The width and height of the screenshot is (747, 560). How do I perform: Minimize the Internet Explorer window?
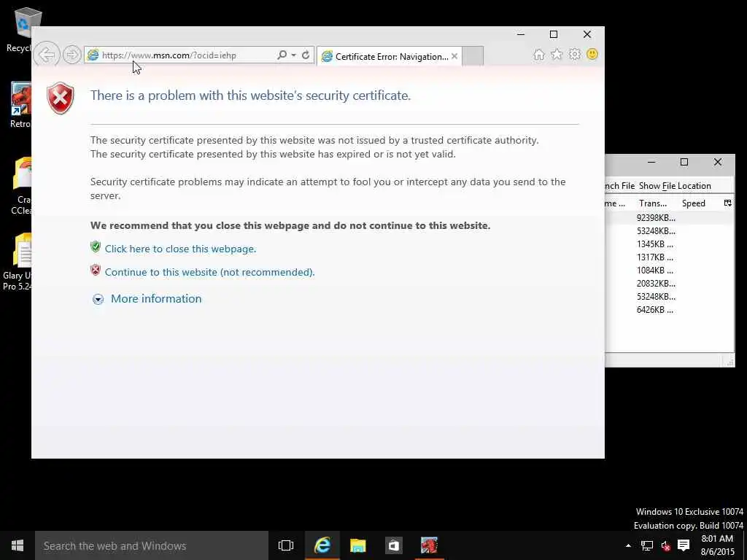point(521,34)
